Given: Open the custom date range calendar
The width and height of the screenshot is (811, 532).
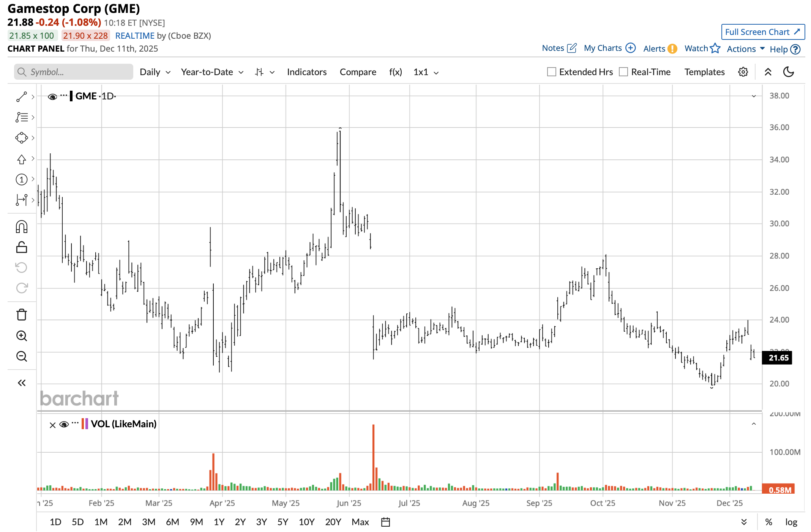Looking at the screenshot, I should point(385,522).
